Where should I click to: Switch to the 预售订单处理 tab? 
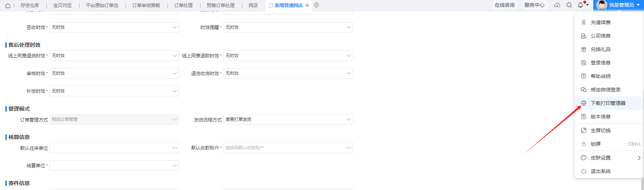point(221,5)
